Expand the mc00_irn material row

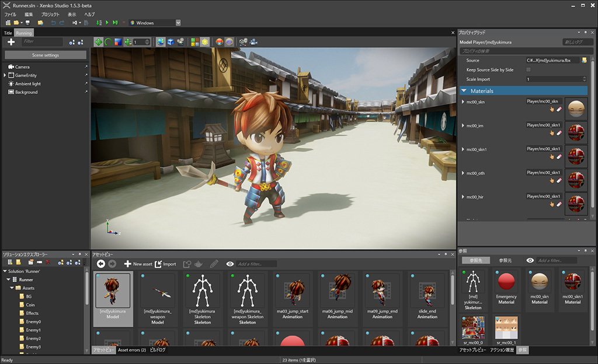(x=463, y=125)
